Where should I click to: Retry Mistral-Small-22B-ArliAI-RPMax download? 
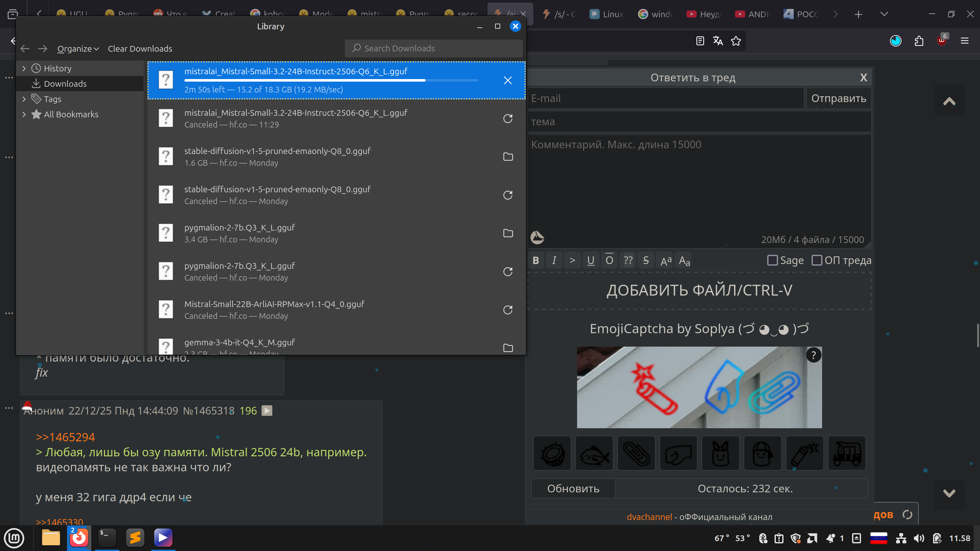(508, 310)
